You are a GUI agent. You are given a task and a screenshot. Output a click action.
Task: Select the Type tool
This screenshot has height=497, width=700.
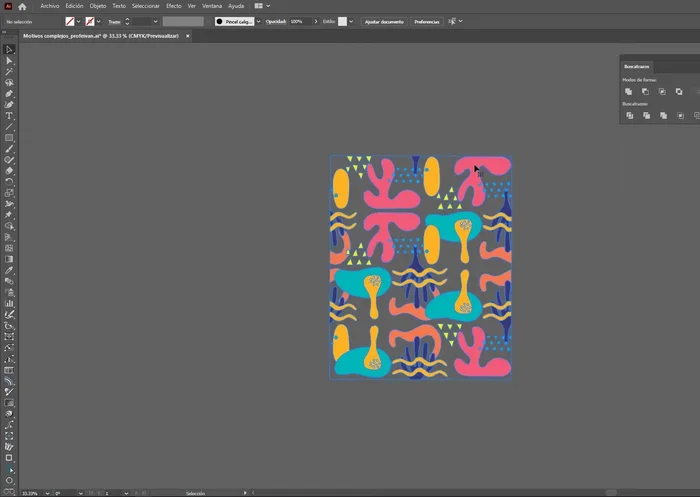click(9, 115)
